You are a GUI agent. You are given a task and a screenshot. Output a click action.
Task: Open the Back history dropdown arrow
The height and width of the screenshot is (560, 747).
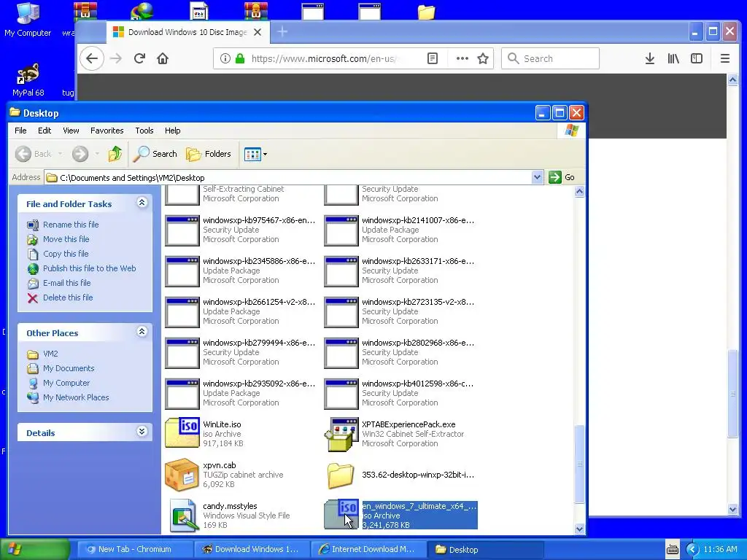[x=60, y=154]
